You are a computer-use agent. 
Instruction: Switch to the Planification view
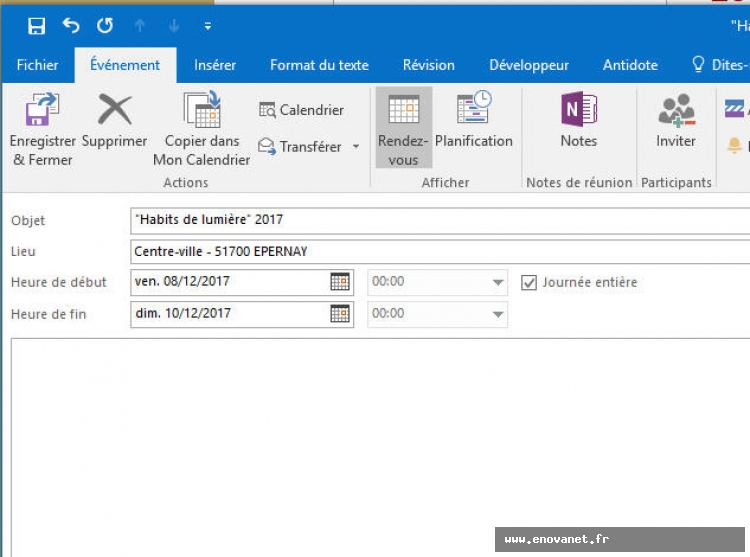tap(474, 120)
